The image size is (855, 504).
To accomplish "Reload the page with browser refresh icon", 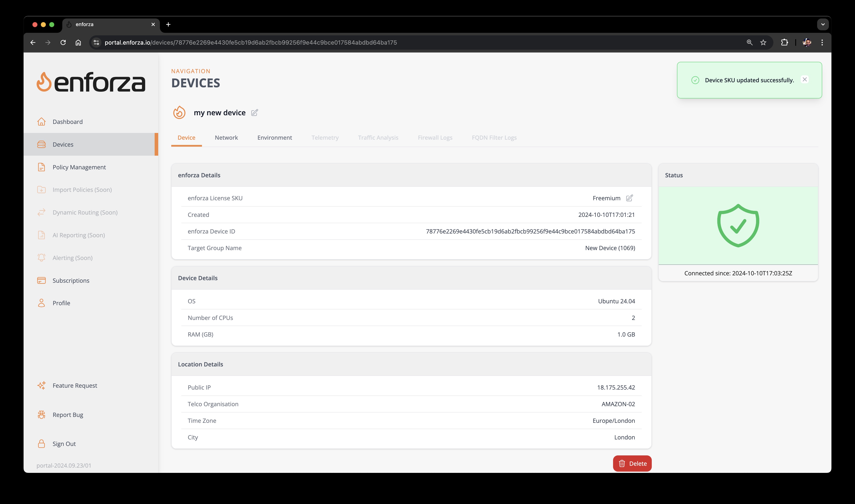I will pyautogui.click(x=63, y=42).
